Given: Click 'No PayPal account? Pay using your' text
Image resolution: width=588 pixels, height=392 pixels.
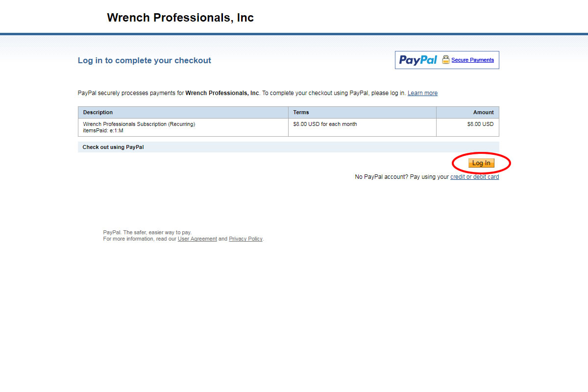Looking at the screenshot, I should click(402, 177).
